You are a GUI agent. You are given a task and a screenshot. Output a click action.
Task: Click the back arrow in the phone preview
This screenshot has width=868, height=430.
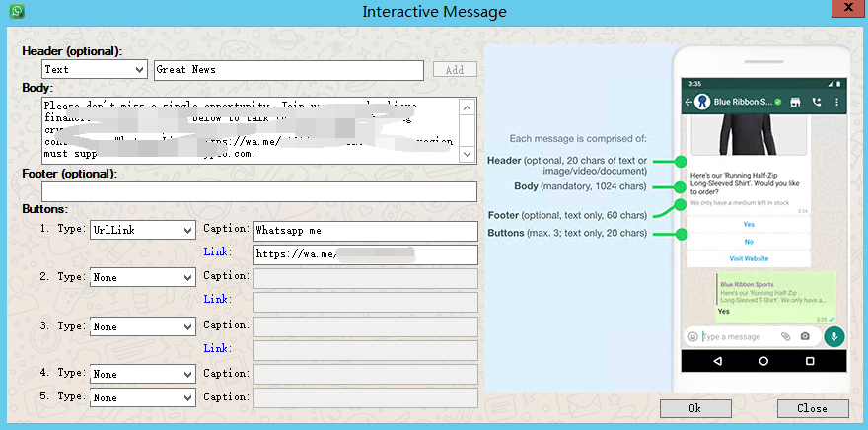coord(688,102)
